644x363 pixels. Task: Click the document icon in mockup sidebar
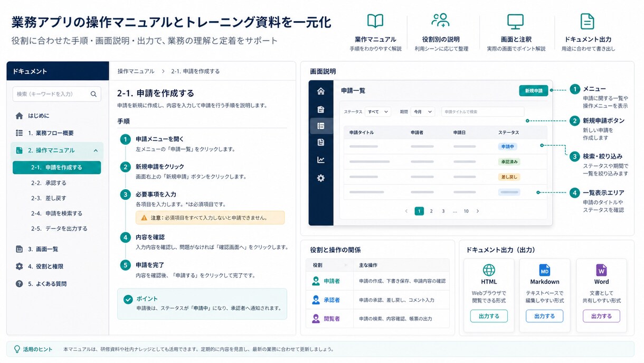point(320,142)
